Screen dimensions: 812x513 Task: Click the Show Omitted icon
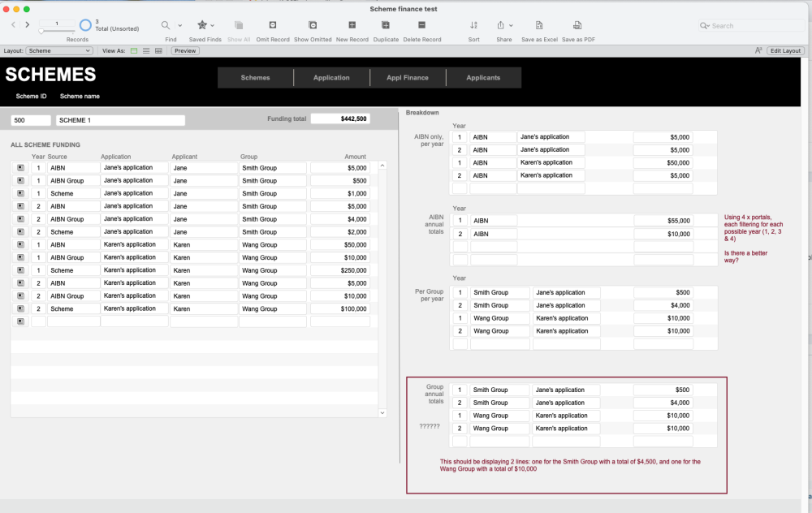tap(313, 25)
